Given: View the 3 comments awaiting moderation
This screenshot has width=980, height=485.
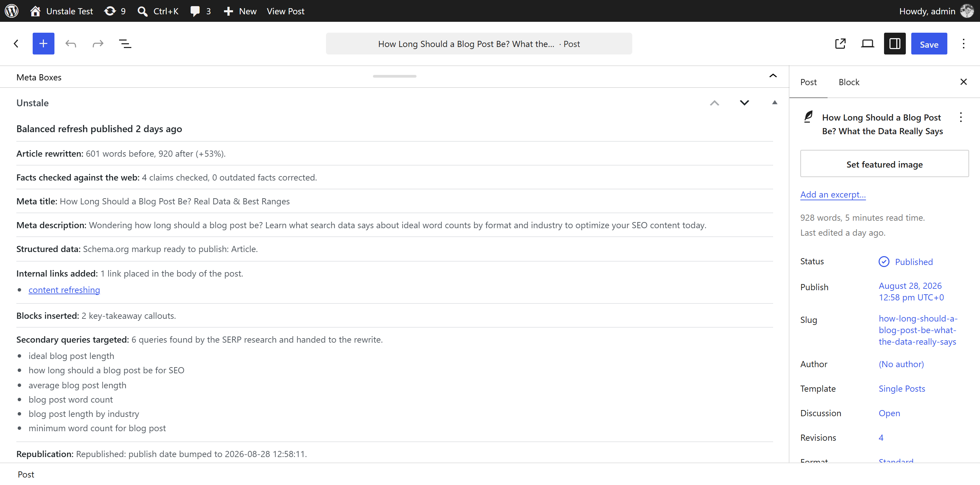Looking at the screenshot, I should 200,11.
